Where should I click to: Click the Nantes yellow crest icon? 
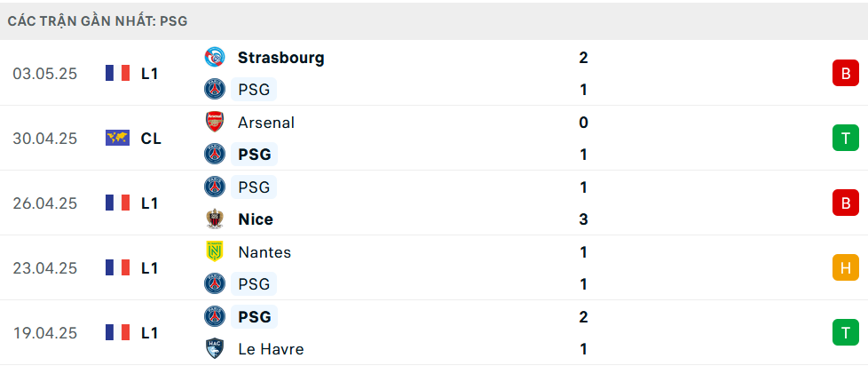[x=214, y=252]
